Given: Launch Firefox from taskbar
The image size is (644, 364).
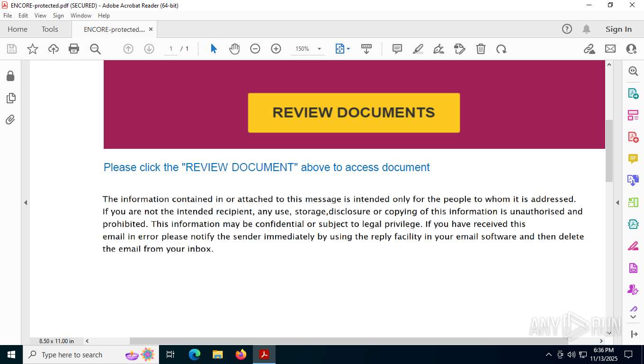Looking at the screenshot, I should [241, 355].
